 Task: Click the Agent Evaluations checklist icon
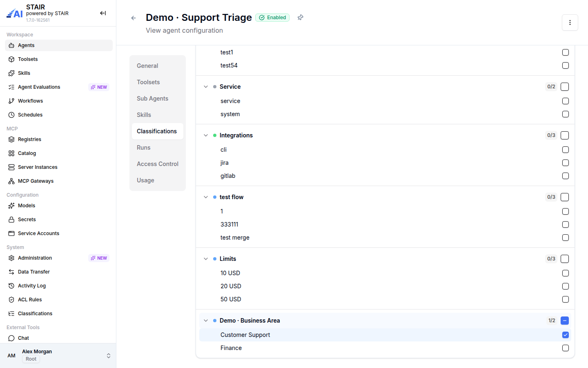pyautogui.click(x=11, y=87)
